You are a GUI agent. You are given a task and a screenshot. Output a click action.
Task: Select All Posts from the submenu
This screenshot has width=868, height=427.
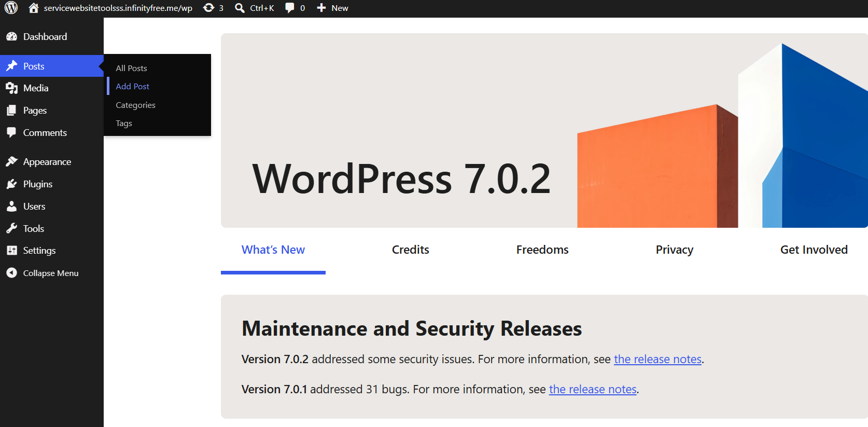click(131, 68)
